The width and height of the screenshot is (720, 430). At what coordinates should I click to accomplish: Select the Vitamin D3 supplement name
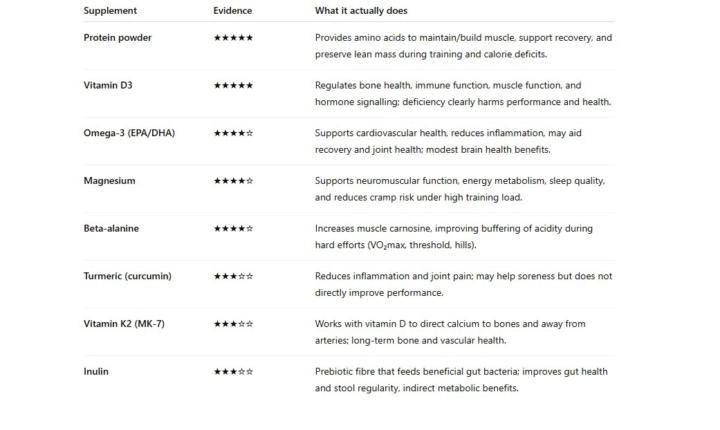click(x=108, y=85)
